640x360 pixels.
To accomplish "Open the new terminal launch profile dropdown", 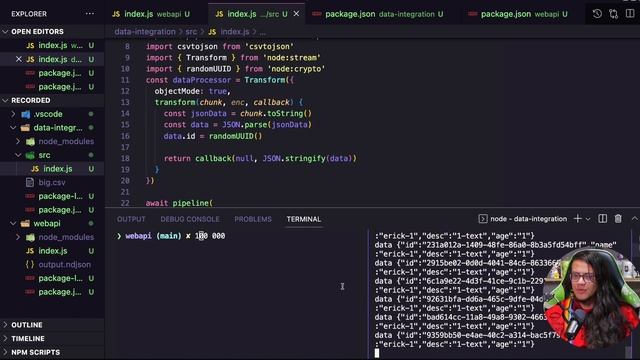I will tap(588, 219).
